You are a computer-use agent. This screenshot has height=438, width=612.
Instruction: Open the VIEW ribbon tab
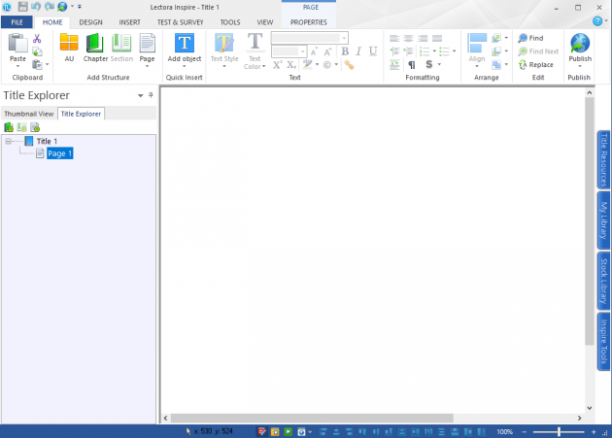click(x=265, y=22)
